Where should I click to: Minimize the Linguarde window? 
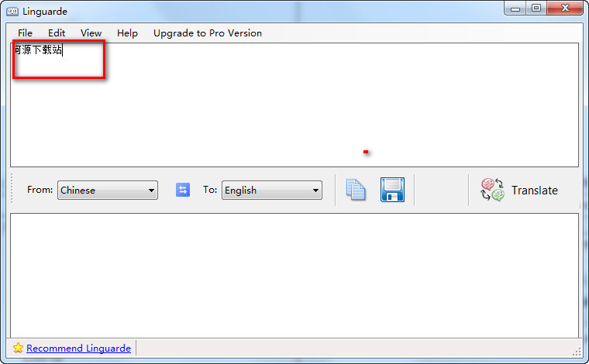coord(515,9)
